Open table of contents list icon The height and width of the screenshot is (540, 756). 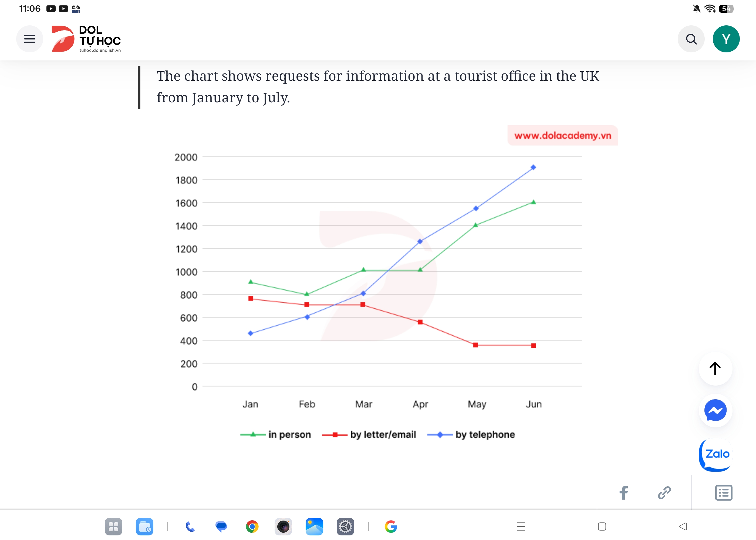click(724, 493)
